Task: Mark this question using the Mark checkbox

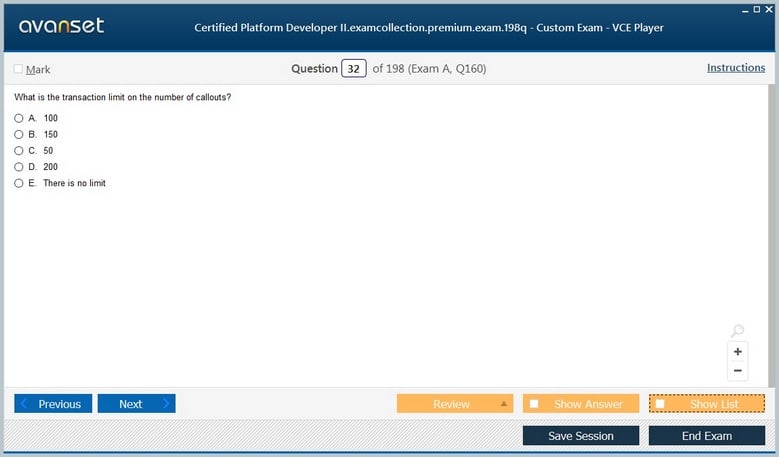Action: pos(18,69)
